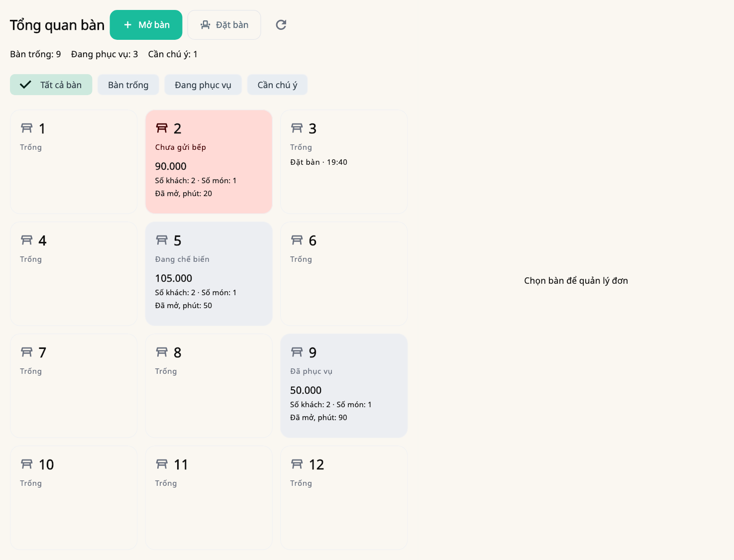
Task: Click the Đặt bàn · 19:40 reservation note
Action: pyautogui.click(x=319, y=162)
